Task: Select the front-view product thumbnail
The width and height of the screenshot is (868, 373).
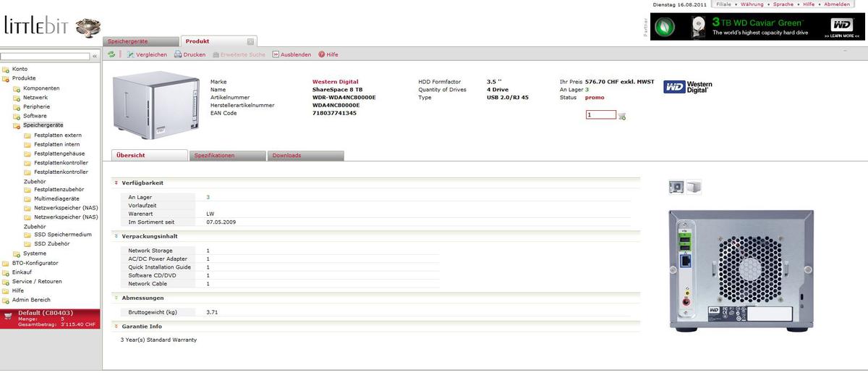Action: pyautogui.click(x=693, y=187)
